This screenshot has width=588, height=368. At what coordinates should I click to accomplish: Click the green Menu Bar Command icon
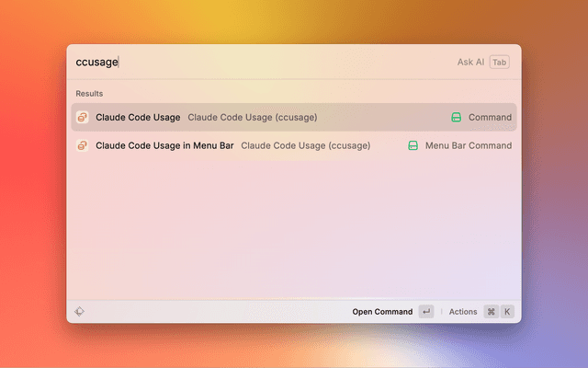pyautogui.click(x=413, y=145)
